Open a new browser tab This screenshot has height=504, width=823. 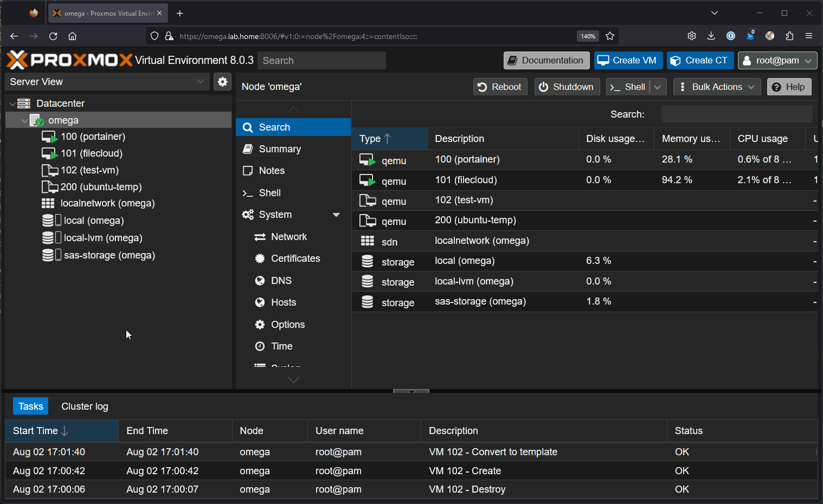(x=180, y=14)
